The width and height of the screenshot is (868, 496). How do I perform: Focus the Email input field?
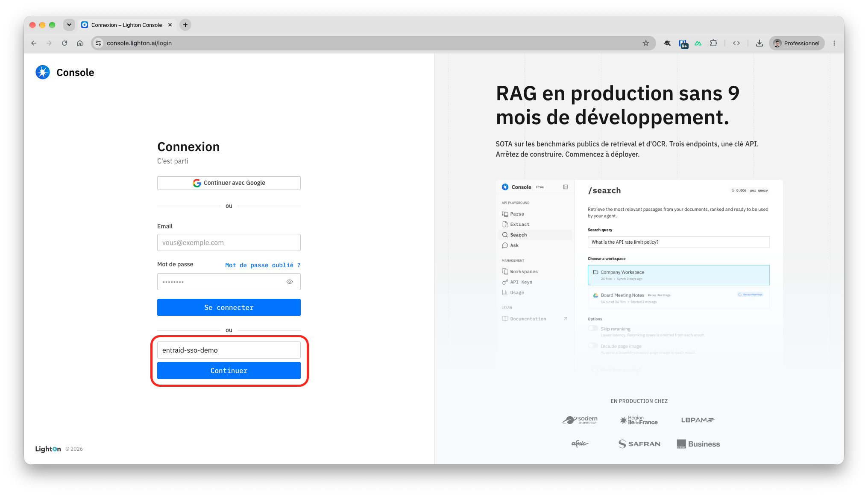tap(229, 242)
